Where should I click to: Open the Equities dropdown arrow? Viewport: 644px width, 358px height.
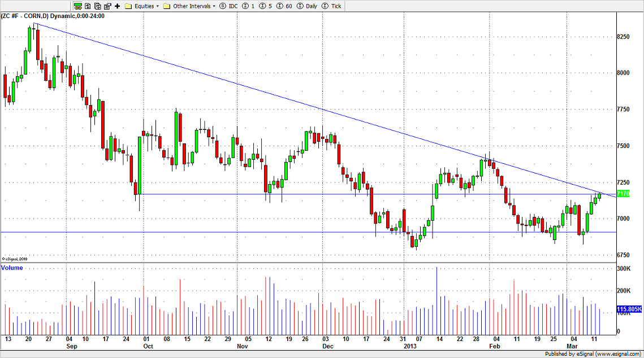coord(158,6)
